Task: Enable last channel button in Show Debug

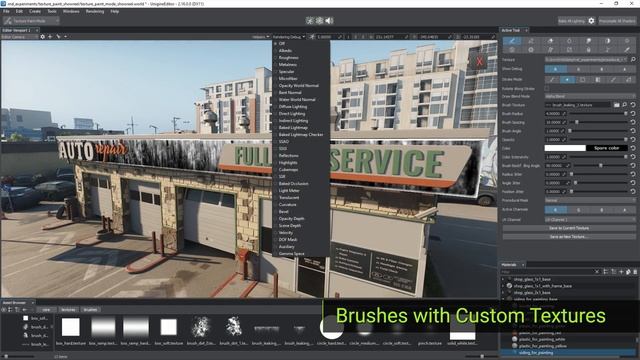Action: [624, 69]
